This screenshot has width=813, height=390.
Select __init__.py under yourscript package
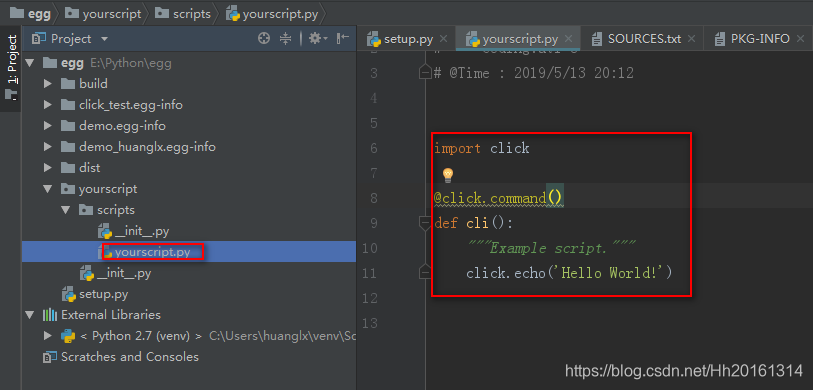pos(124,273)
